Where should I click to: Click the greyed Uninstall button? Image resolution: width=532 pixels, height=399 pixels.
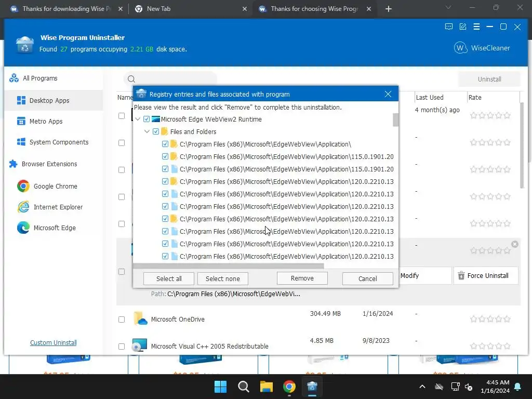point(489,79)
